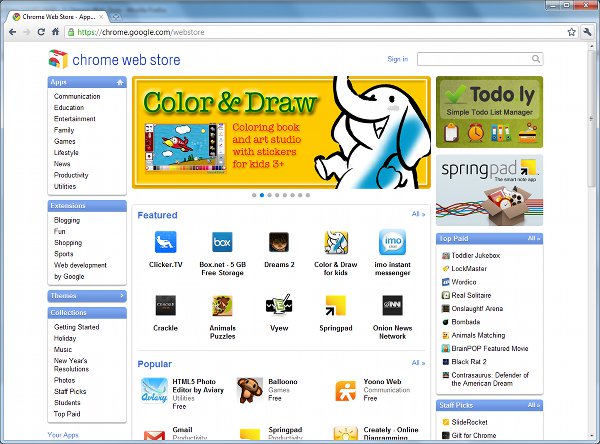This screenshot has width=600, height=444.
Task: Open Color & Draw for kids icon
Action: click(336, 242)
